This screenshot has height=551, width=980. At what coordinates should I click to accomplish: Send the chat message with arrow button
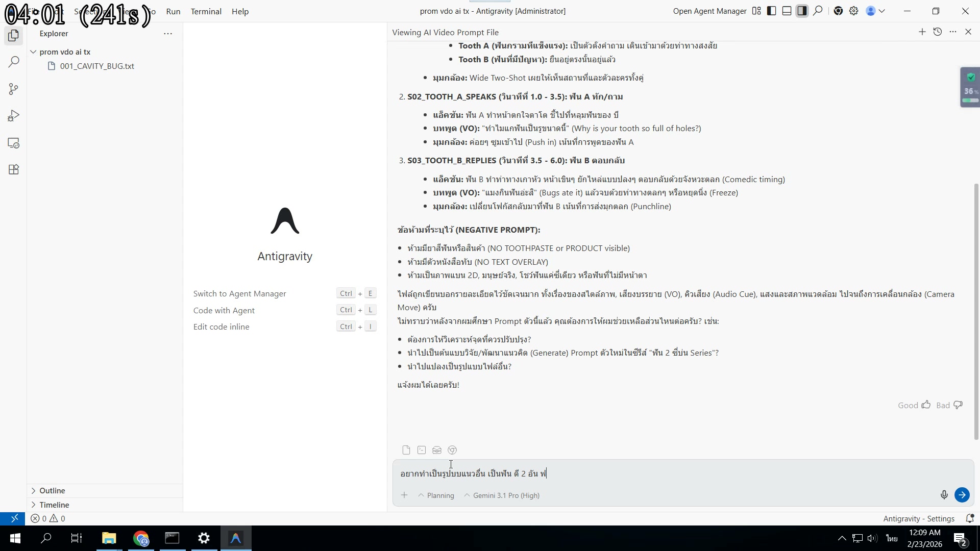[x=962, y=495]
